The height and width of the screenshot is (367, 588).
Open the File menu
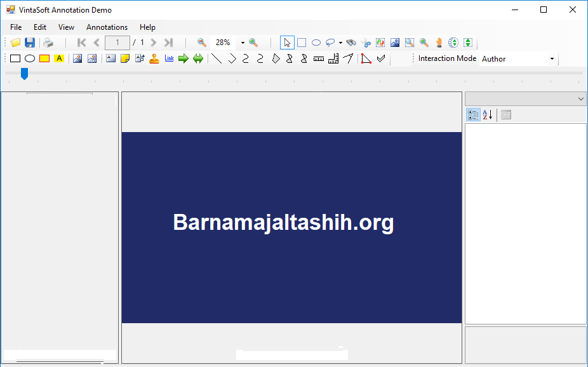tap(16, 27)
